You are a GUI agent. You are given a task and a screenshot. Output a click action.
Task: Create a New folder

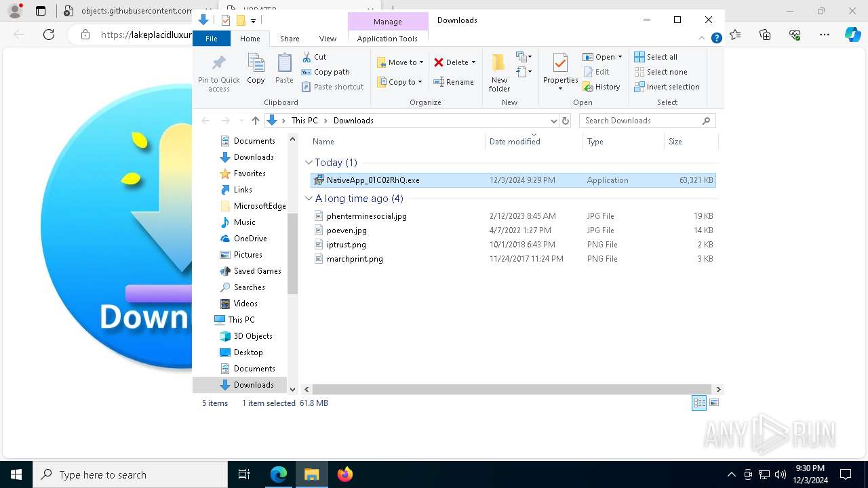pos(499,73)
